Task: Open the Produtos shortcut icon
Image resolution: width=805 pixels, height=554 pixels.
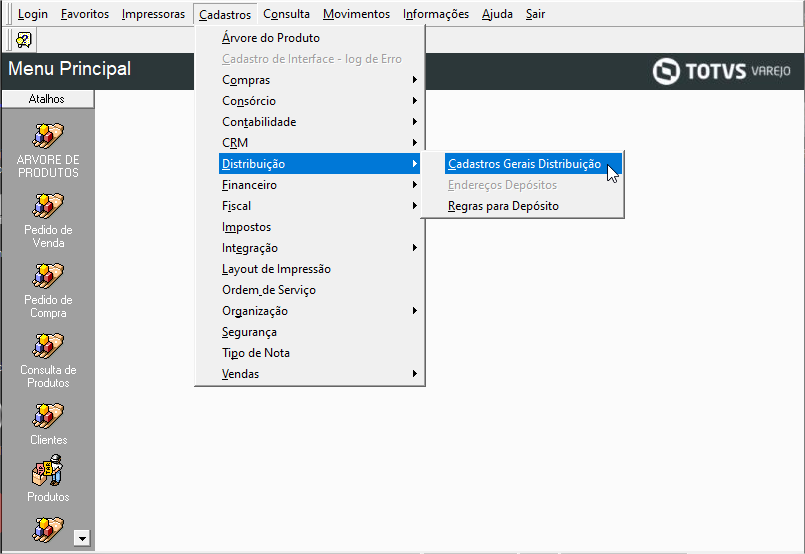Action: [x=48, y=470]
